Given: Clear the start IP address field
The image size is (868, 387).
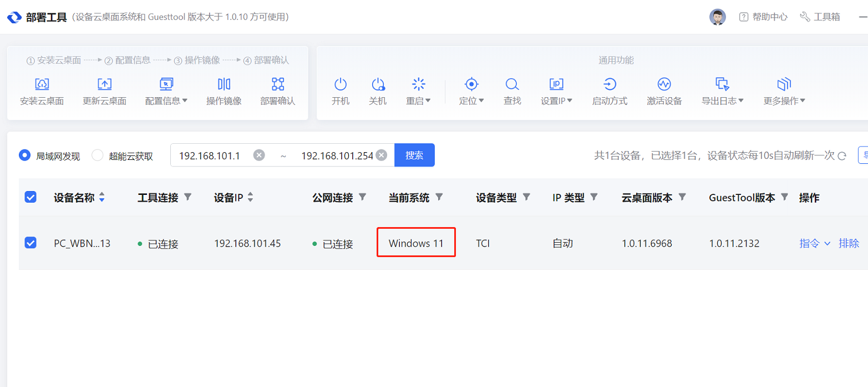Looking at the screenshot, I should 259,155.
